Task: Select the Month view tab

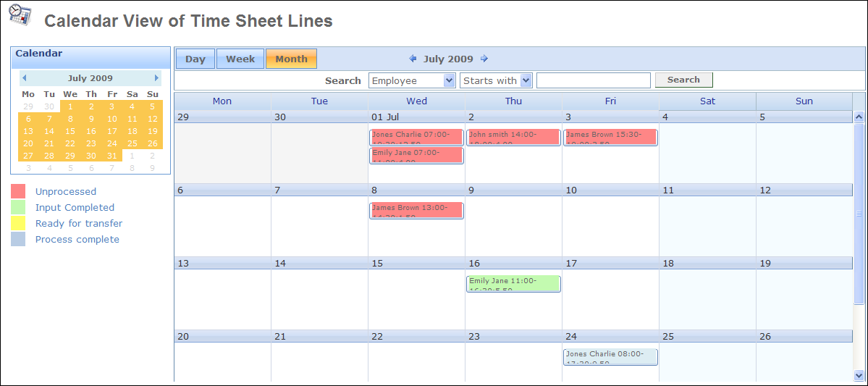Action: coord(291,59)
